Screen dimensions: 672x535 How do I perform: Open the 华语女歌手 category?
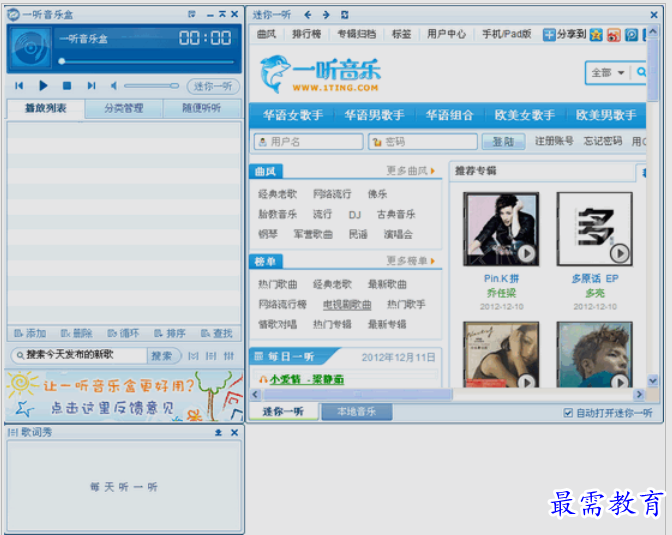[293, 115]
